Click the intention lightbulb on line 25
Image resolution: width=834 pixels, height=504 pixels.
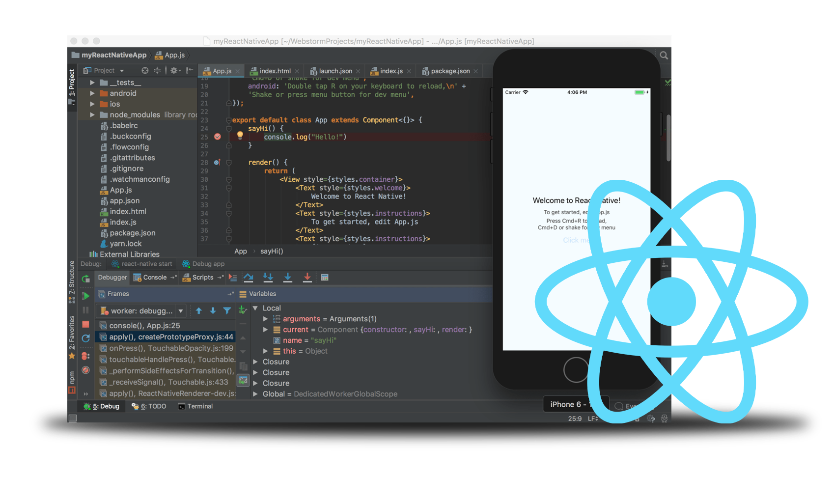[x=240, y=136]
